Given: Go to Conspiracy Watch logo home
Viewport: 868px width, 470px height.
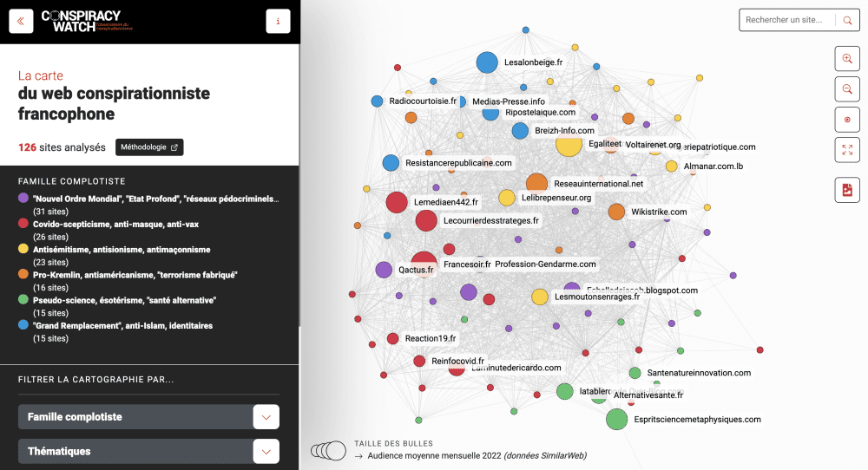Looking at the screenshot, I should 87,21.
